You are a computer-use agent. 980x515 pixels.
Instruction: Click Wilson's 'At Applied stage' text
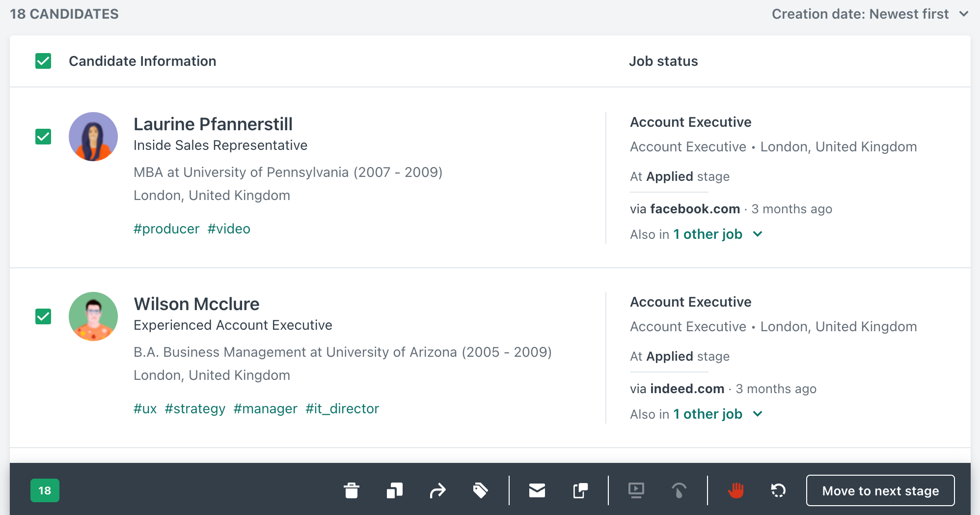[680, 356]
